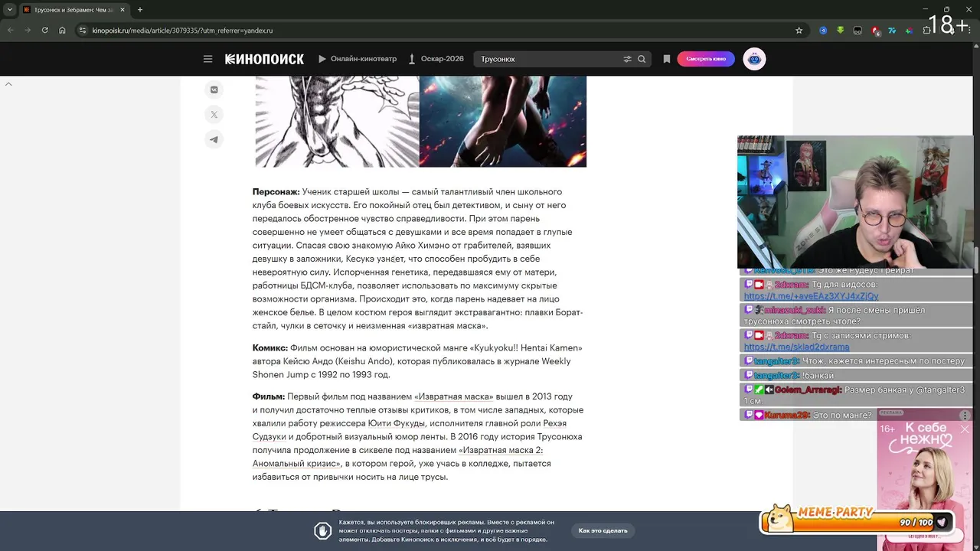Click the streamer webcam overlay
This screenshot has height=551, width=980.
[x=855, y=202]
